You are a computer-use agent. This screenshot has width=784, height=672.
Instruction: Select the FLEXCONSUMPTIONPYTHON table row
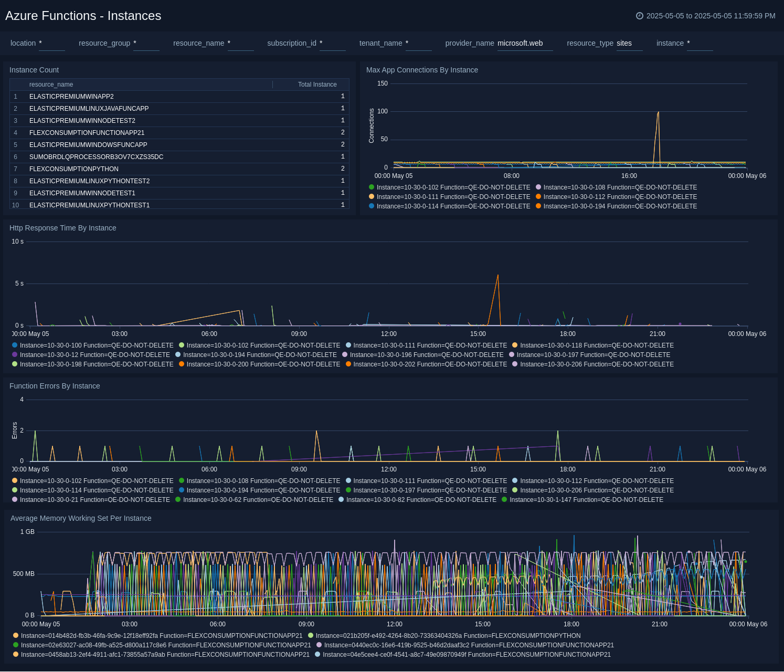(x=179, y=169)
